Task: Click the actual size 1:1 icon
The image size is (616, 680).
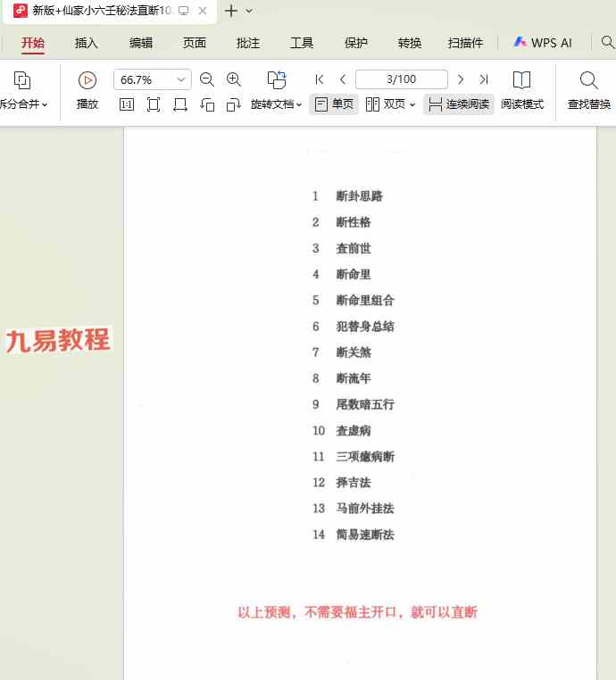Action: (x=127, y=104)
